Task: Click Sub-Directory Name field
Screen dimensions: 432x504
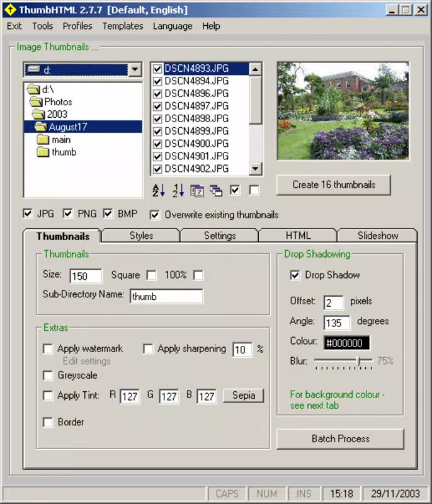Action: coord(166,296)
